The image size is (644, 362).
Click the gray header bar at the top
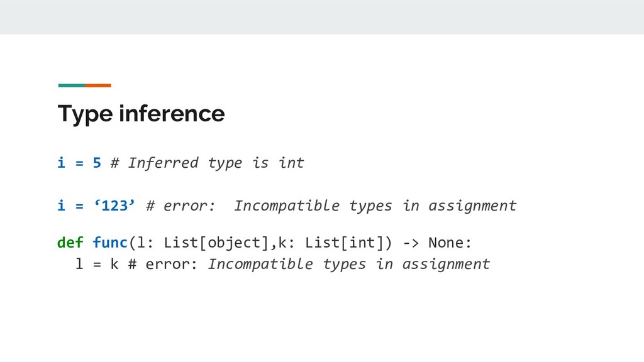[322, 17]
